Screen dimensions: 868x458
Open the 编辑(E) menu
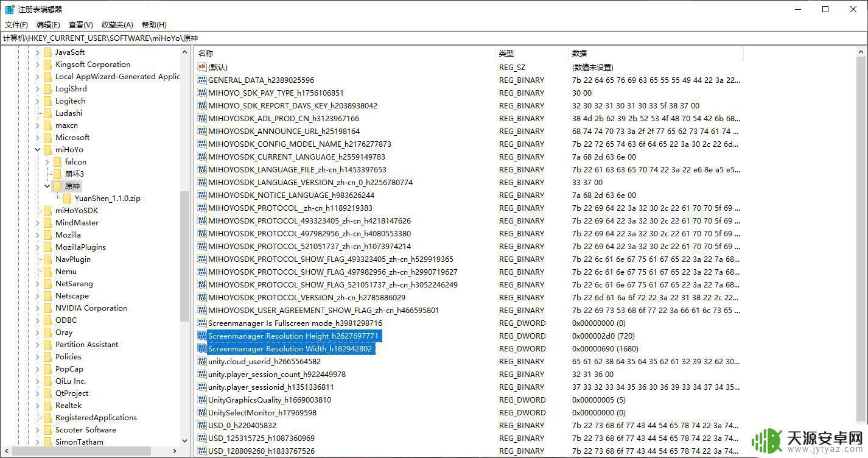48,24
